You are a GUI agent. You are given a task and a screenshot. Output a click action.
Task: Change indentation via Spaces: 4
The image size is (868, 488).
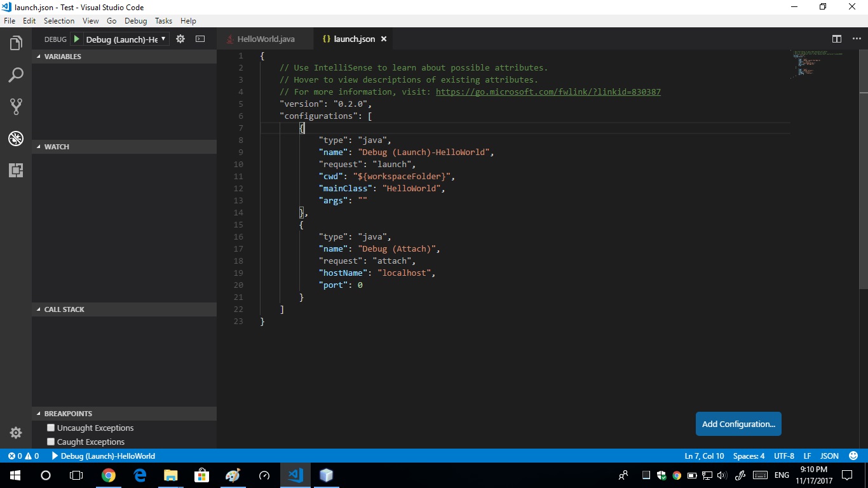click(749, 456)
